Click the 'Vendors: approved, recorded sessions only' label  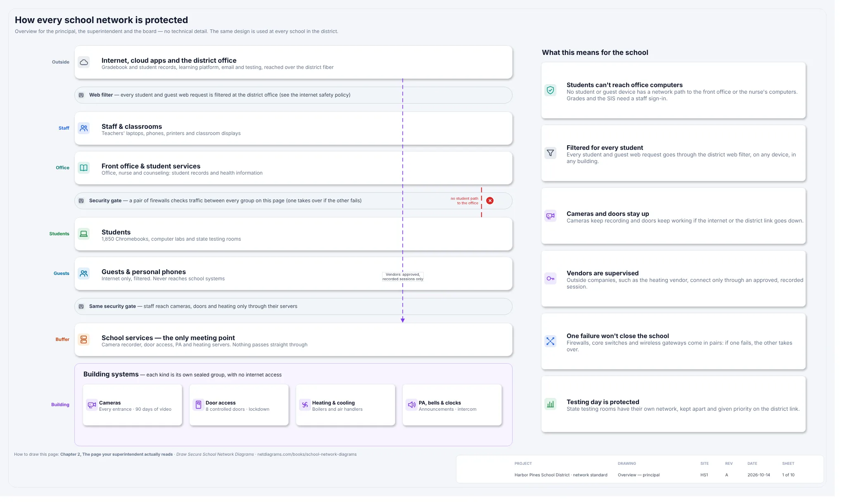(x=403, y=277)
